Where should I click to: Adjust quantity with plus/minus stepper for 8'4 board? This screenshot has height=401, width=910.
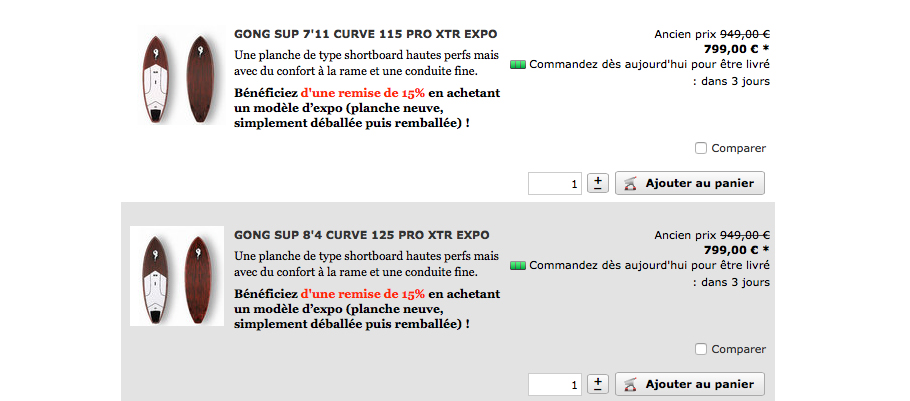(x=598, y=384)
